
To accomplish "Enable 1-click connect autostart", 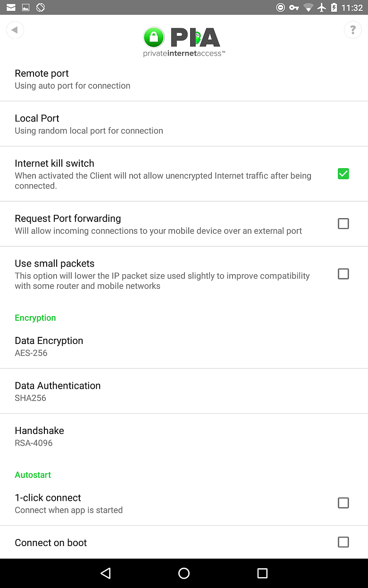I will pos(343,503).
